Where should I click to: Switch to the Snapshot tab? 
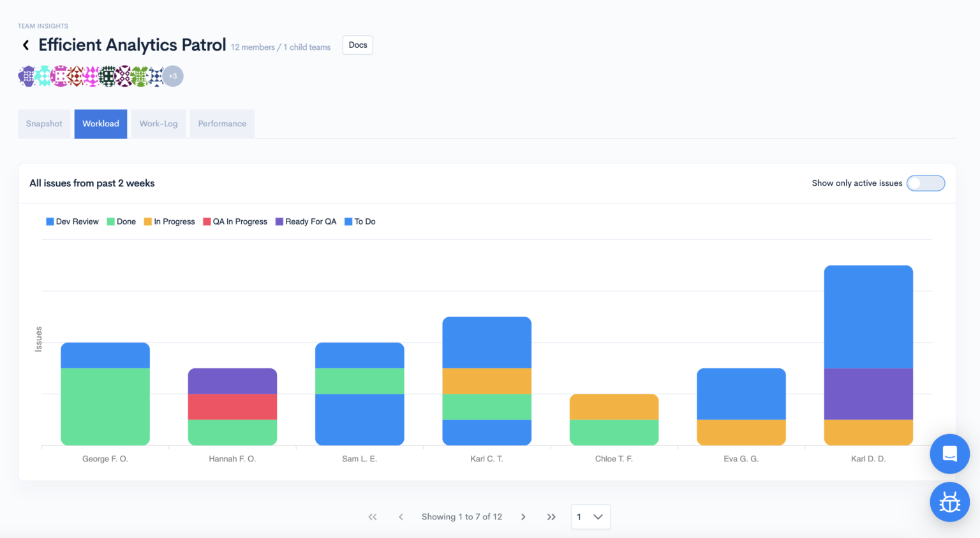44,124
